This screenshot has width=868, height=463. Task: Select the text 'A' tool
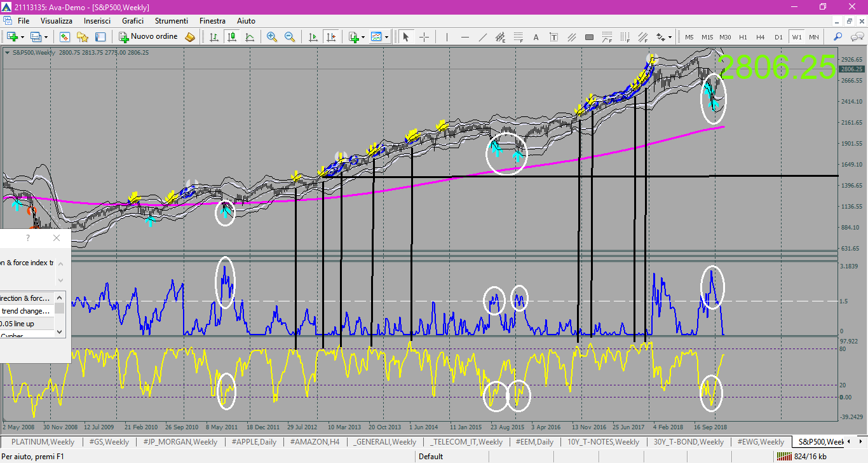[536, 37]
